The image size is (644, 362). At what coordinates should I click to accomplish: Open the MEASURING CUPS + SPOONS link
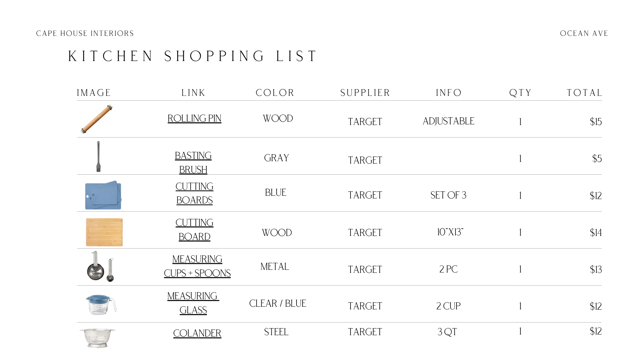pos(197,266)
